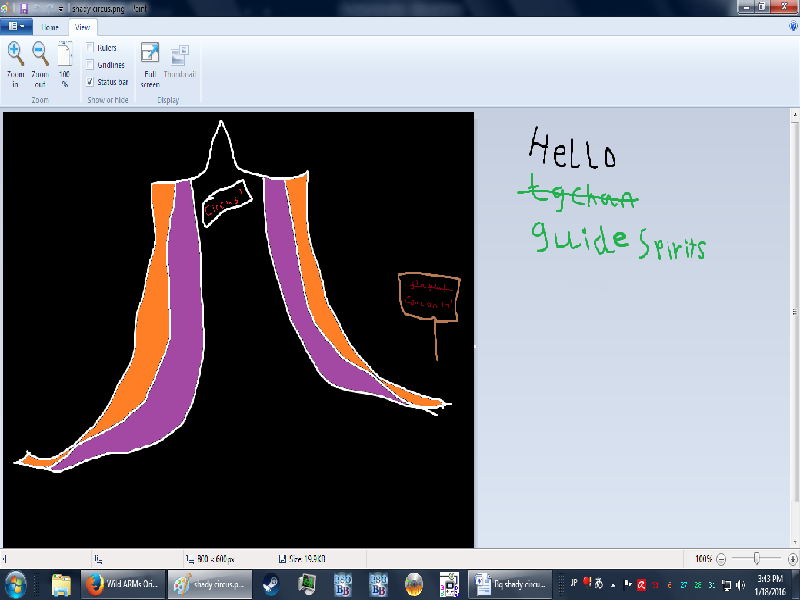Reset zoom with the 100% icon

(64, 55)
